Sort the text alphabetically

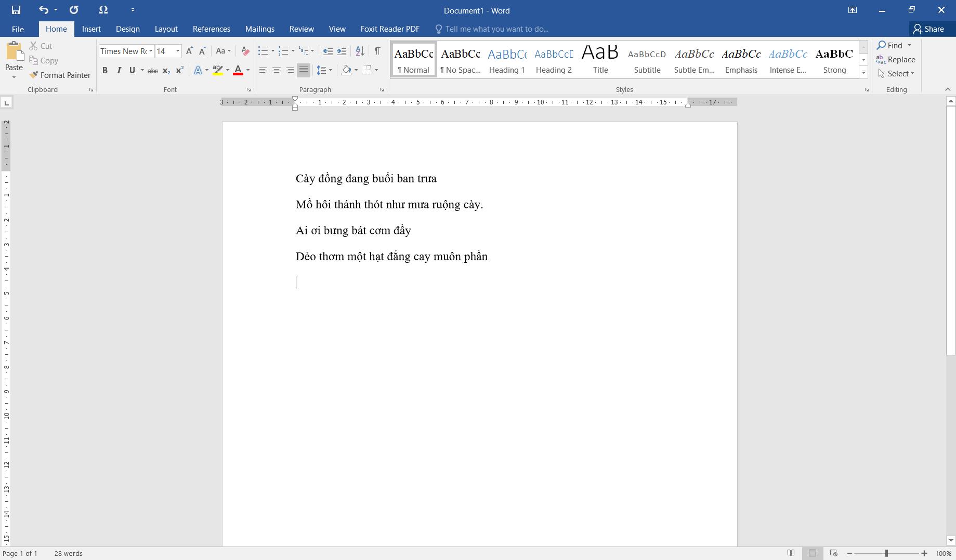[360, 51]
